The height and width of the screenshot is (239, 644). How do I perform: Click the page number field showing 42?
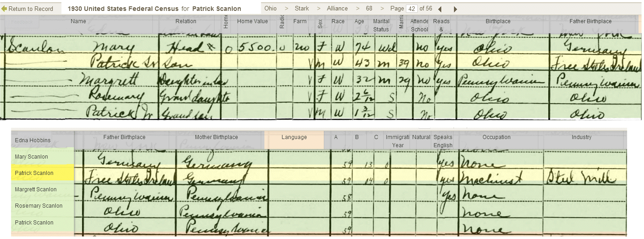[x=411, y=9]
